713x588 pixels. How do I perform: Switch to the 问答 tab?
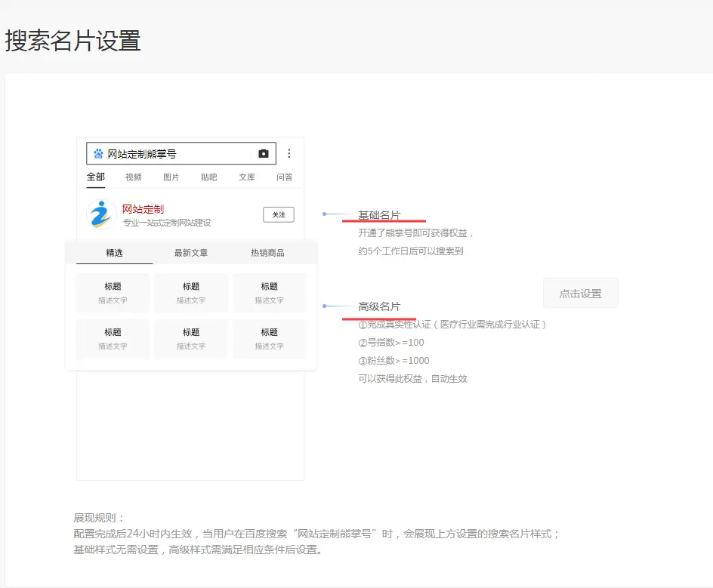click(285, 177)
